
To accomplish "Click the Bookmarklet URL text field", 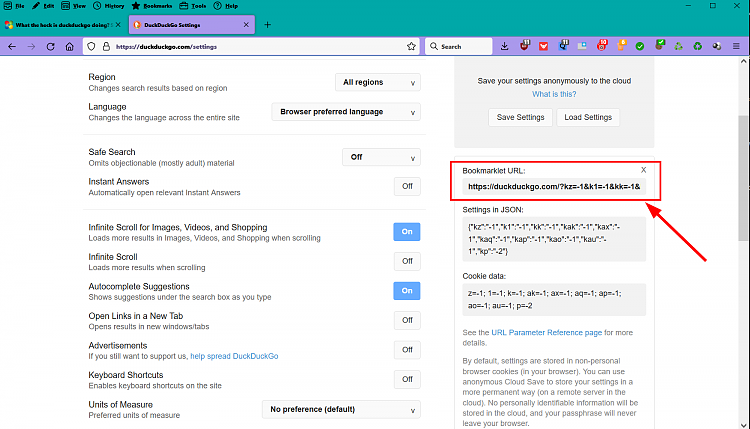I will [554, 187].
